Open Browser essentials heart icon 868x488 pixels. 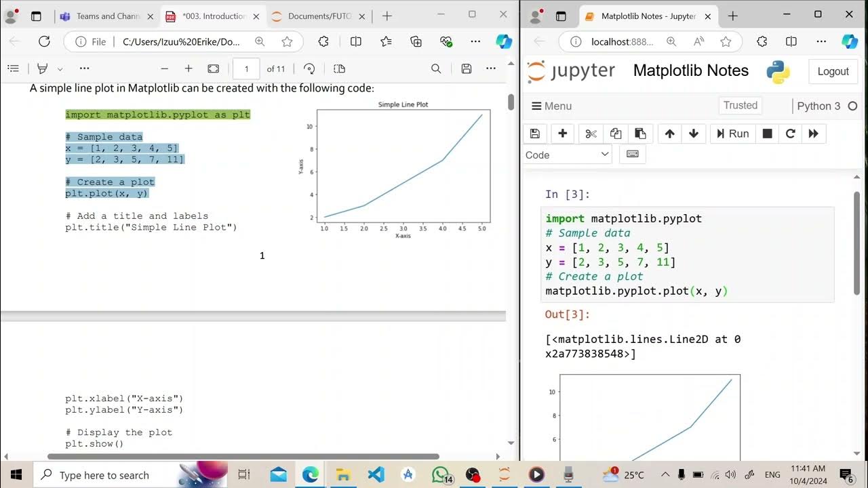[446, 41]
